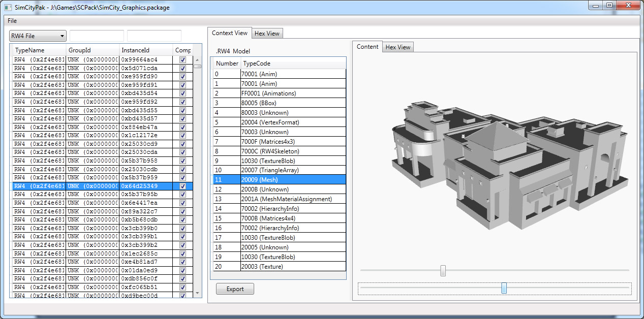
Task: Click file list scrollbar down arrow
Action: tap(197, 293)
